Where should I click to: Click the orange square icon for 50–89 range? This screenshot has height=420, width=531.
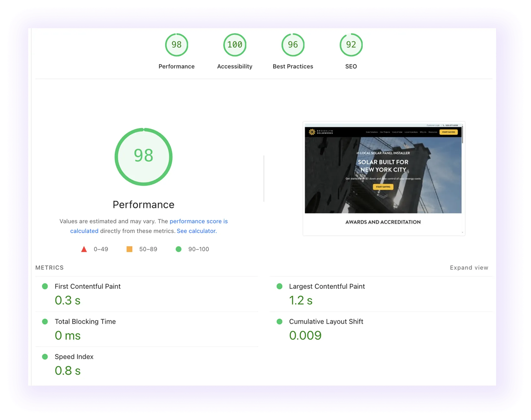click(130, 249)
